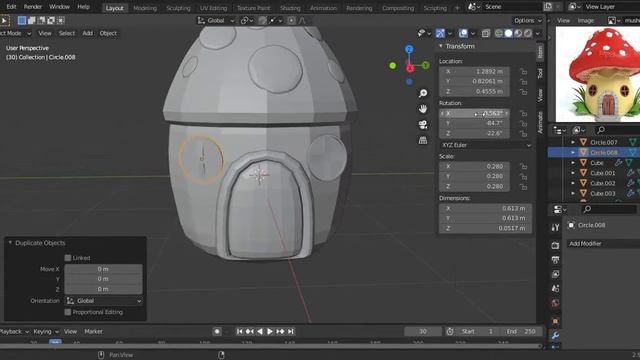This screenshot has width=640, height=360.
Task: Toggle X-ray display in the viewport header
Action: [x=486, y=33]
